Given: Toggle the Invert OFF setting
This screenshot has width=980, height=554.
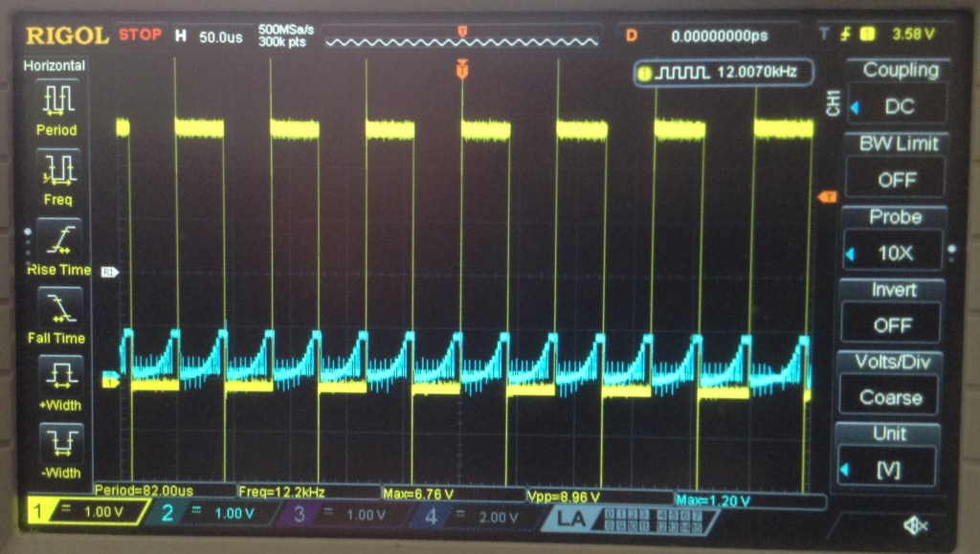Looking at the screenshot, I should (x=896, y=324).
